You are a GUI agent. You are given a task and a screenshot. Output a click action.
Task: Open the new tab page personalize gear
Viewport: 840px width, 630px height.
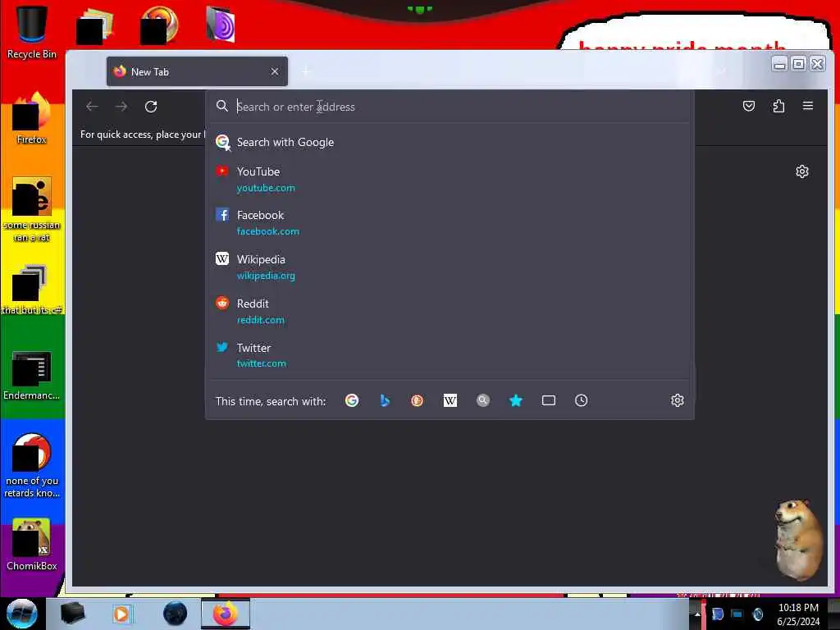tap(802, 171)
